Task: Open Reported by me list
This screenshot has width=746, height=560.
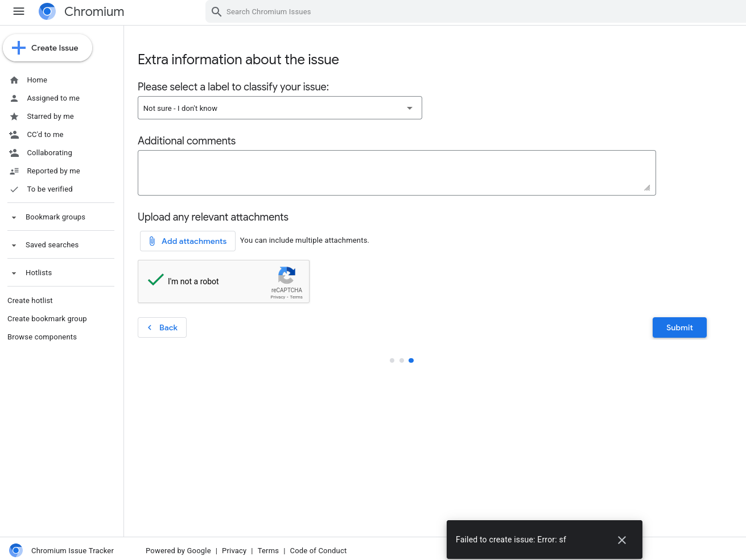Action: (x=53, y=171)
